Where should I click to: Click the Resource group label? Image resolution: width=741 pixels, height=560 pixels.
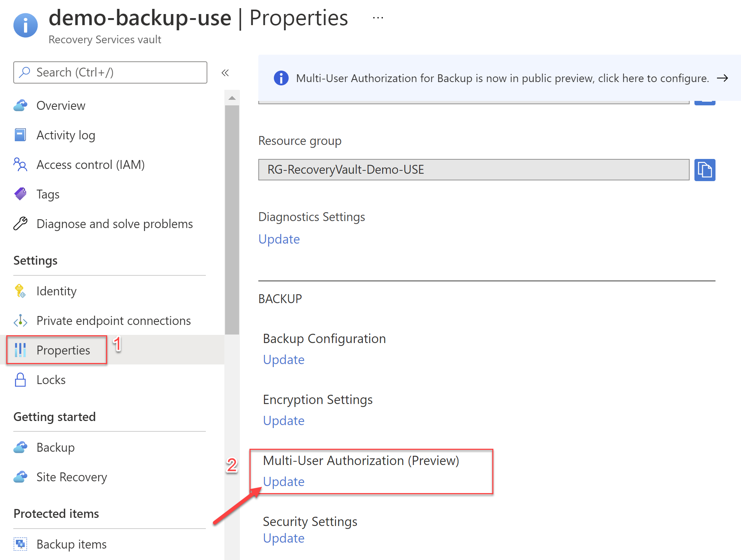(x=300, y=141)
